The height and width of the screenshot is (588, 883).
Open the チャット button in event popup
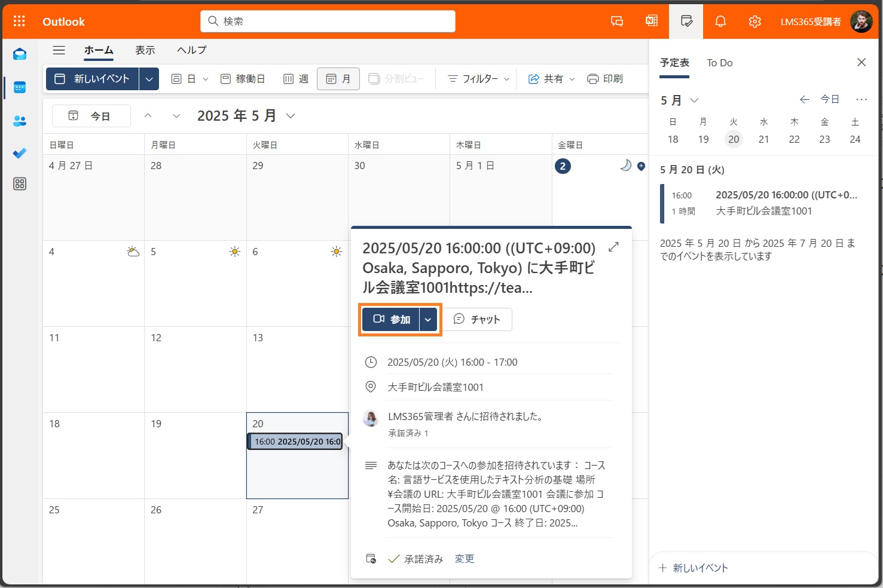477,320
